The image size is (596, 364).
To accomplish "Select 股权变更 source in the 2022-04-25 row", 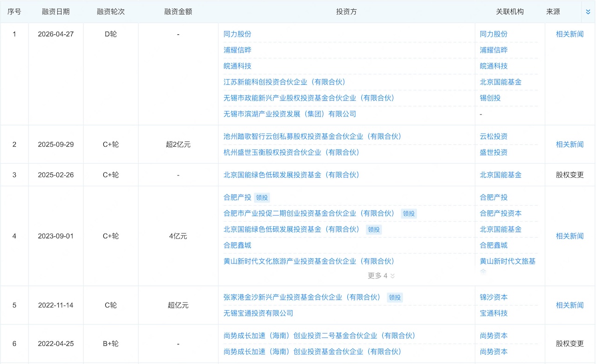I will click(570, 344).
